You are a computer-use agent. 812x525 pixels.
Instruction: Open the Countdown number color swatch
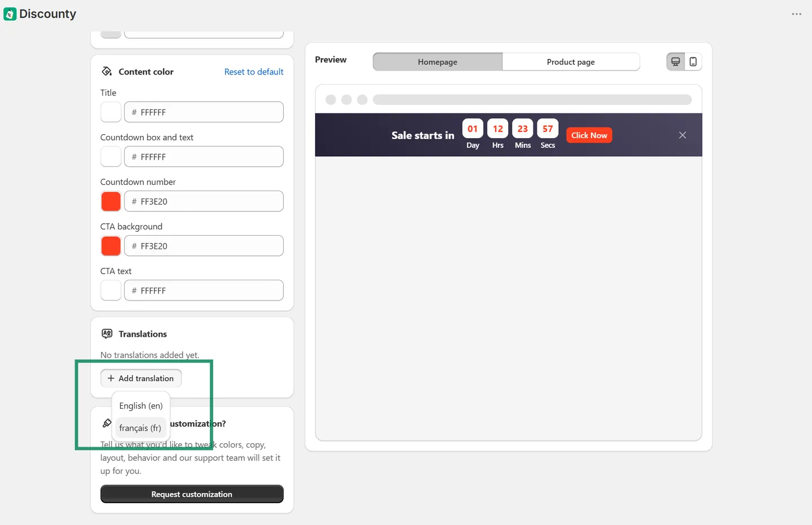[111, 201]
